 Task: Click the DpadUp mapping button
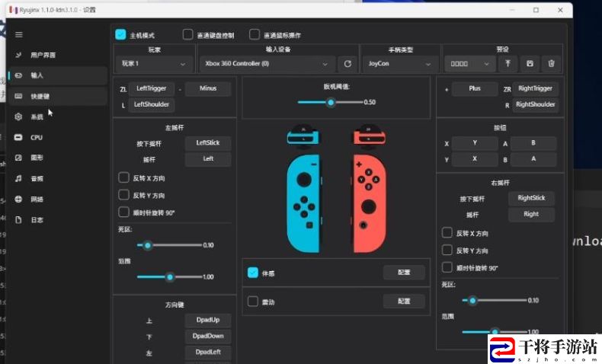point(208,321)
